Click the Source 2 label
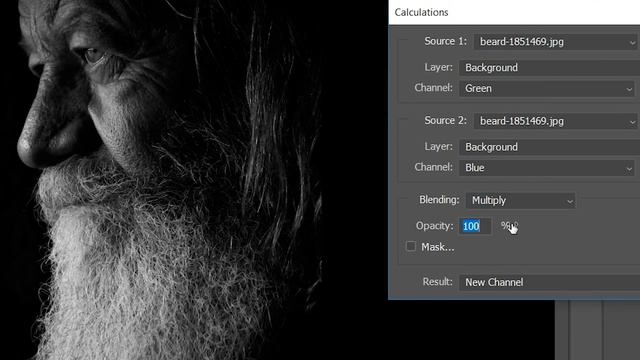Screen dimensions: 640x360 445,120
